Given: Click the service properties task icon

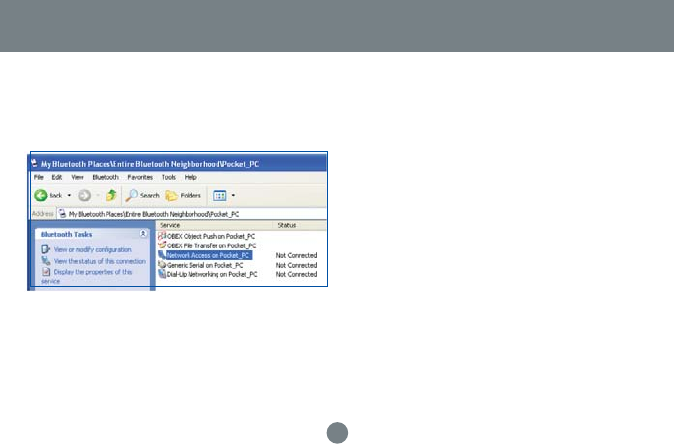Looking at the screenshot, I should coord(46,272).
